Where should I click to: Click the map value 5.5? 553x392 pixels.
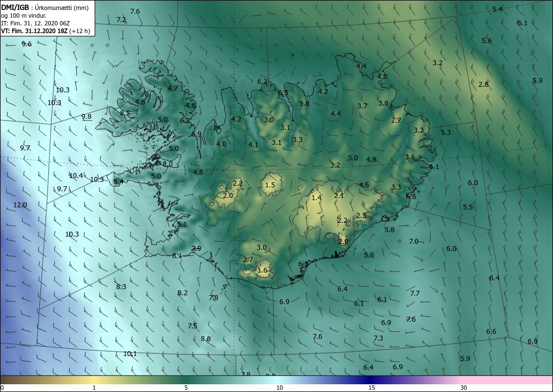[468, 207]
